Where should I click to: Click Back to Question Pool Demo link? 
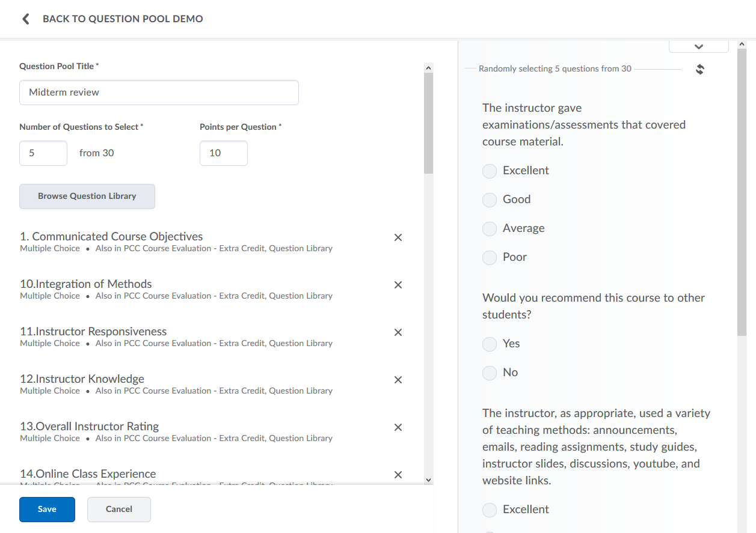point(123,19)
